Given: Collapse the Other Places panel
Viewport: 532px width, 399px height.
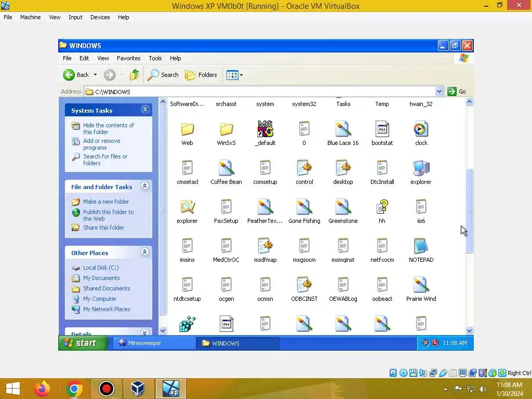Looking at the screenshot, I should tap(145, 252).
